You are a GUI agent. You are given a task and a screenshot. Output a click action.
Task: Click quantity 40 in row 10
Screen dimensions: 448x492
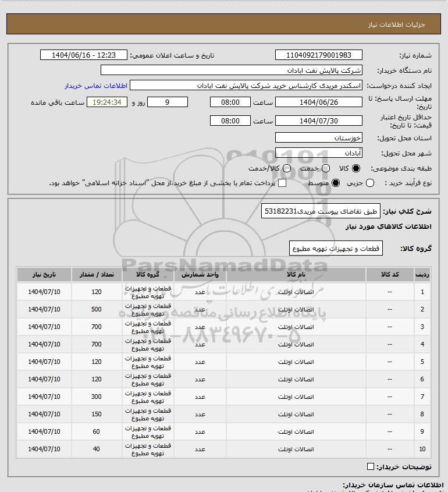point(97,449)
